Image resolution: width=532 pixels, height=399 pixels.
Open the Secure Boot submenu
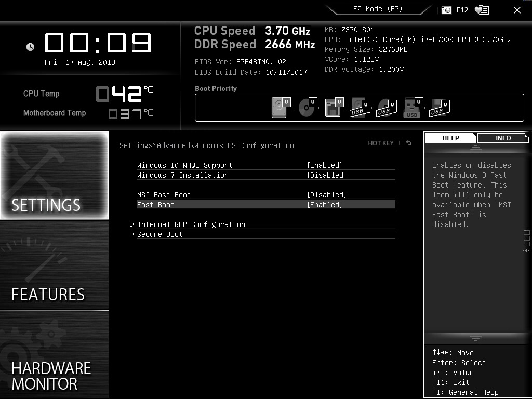coord(159,234)
